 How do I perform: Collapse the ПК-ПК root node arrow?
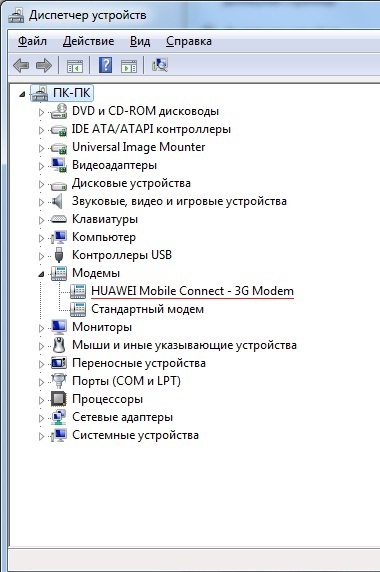point(22,94)
